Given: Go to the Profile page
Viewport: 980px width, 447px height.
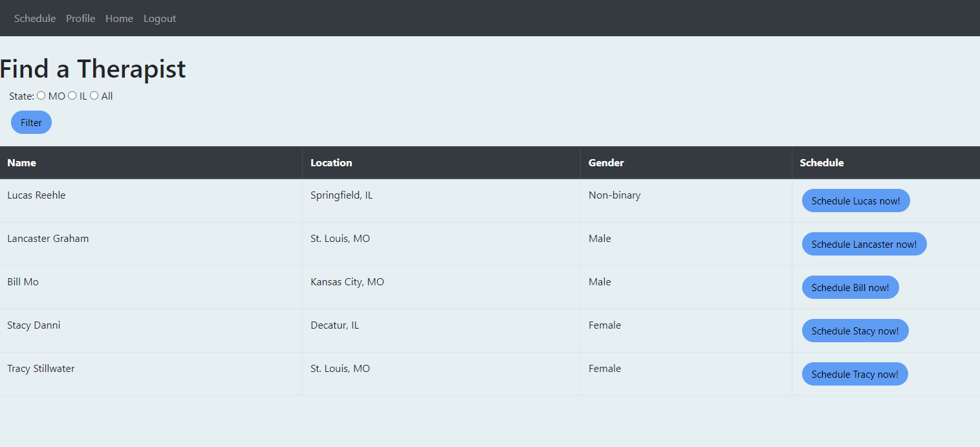Looking at the screenshot, I should [x=81, y=18].
